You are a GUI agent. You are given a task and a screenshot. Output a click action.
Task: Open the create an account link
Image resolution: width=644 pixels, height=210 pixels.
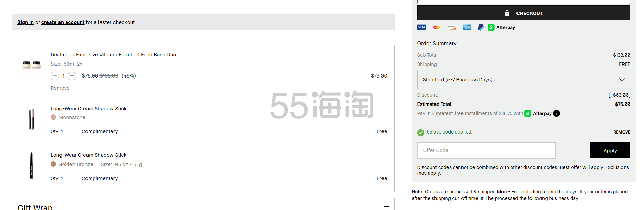[63, 22]
